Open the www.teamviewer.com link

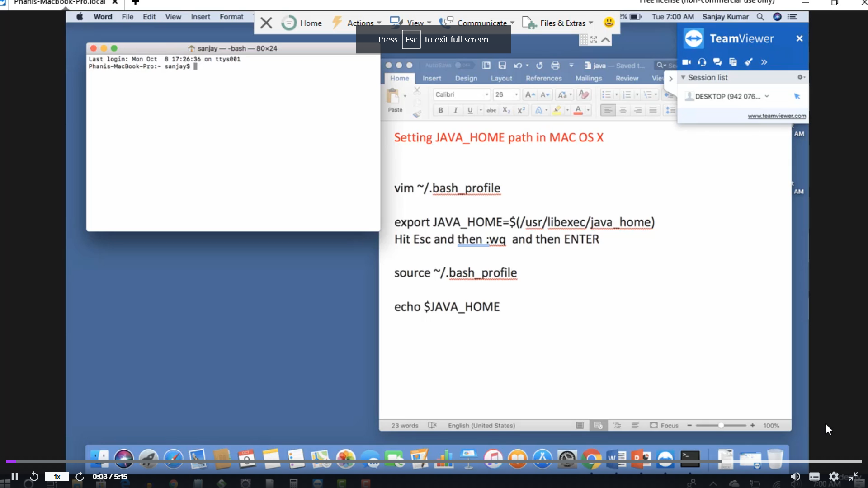coord(776,116)
